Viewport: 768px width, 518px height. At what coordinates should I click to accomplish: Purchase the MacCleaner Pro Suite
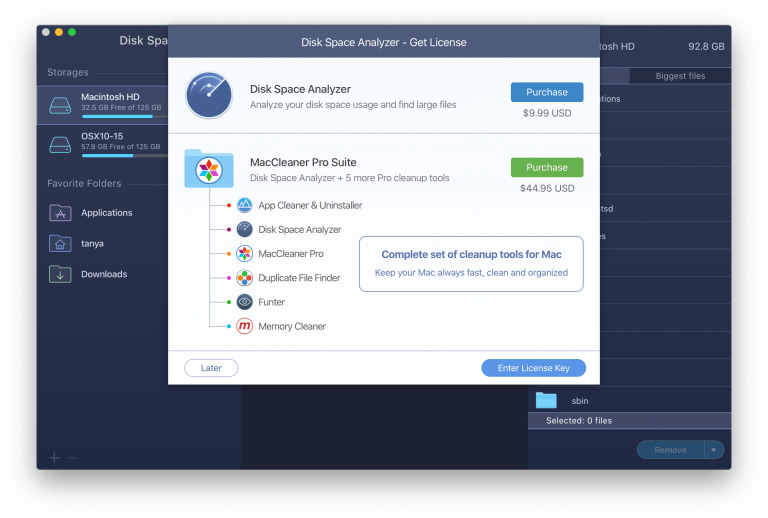(547, 167)
